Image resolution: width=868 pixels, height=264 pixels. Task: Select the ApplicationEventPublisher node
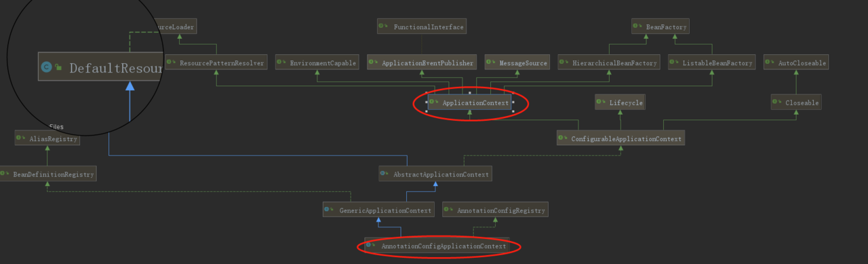click(422, 62)
